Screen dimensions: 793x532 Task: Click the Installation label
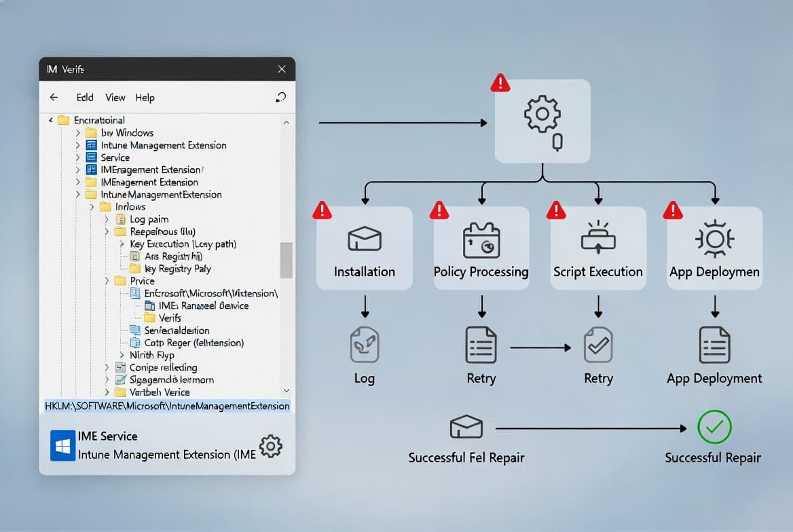[364, 271]
